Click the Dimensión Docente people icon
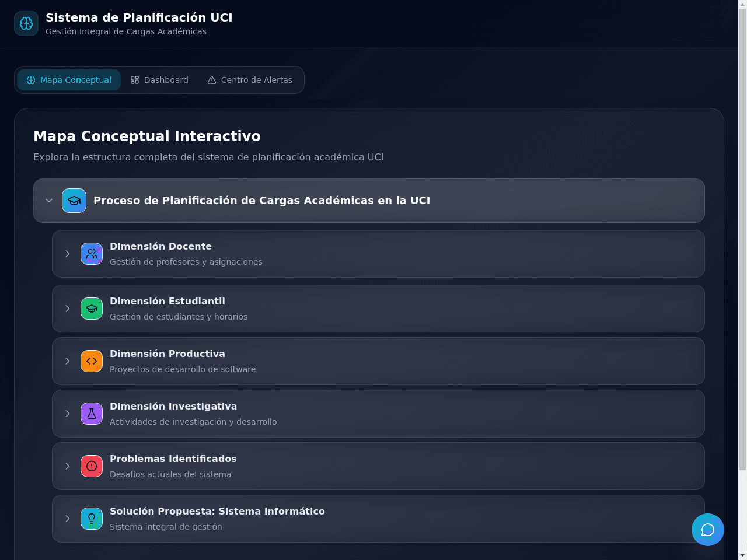747x560 pixels. point(92,254)
